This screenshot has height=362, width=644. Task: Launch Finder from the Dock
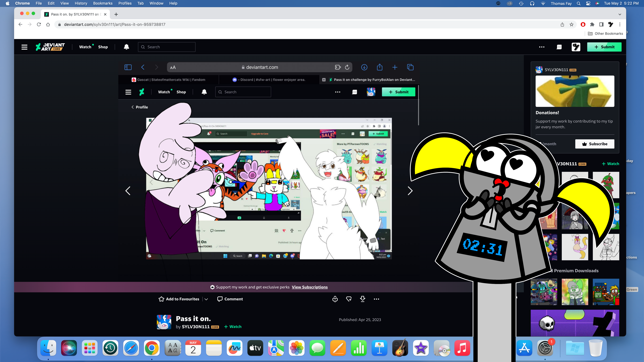tap(48, 348)
